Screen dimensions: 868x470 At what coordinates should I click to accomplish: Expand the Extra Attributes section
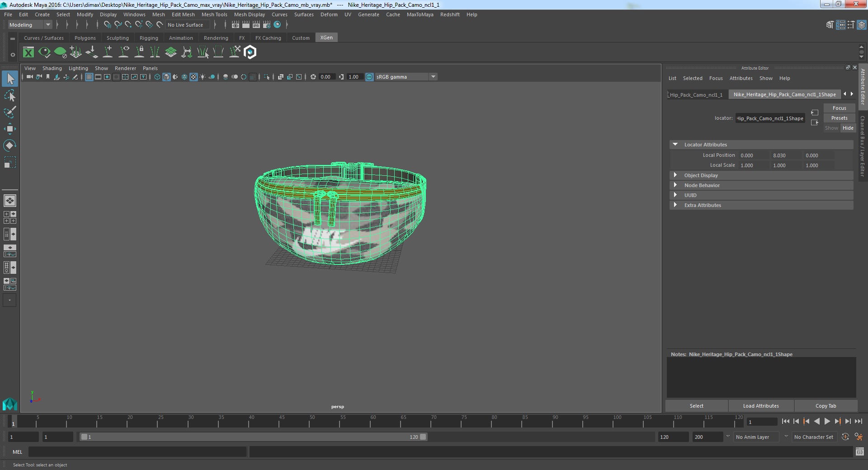pos(675,205)
